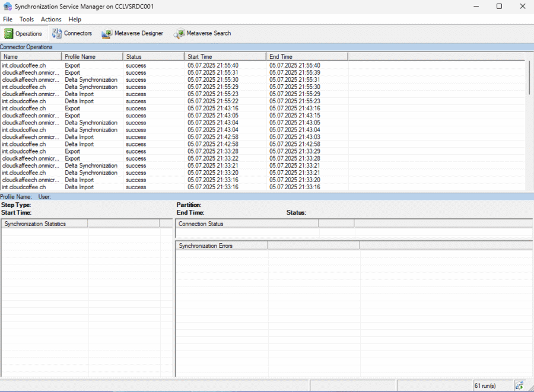Click end time 05.07.2025 21:33:20
The height and width of the screenshot is (392, 534).
coord(295,180)
